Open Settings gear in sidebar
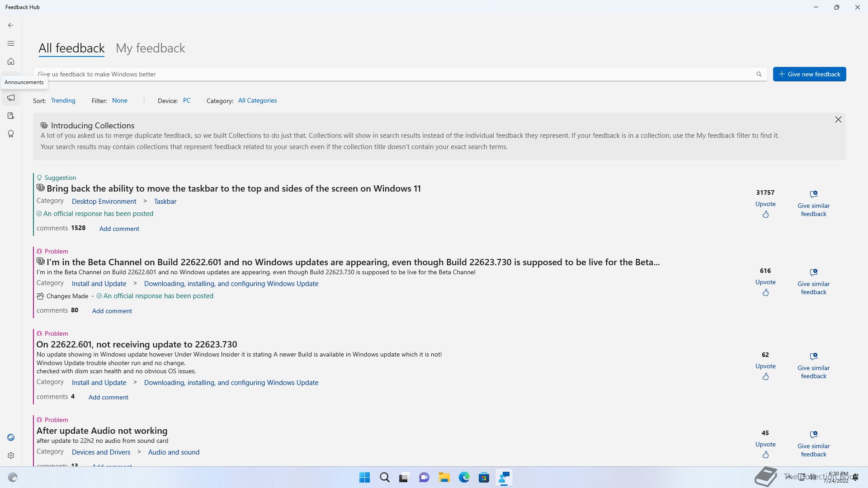Screen dimensions: 868x488 tap(11, 455)
